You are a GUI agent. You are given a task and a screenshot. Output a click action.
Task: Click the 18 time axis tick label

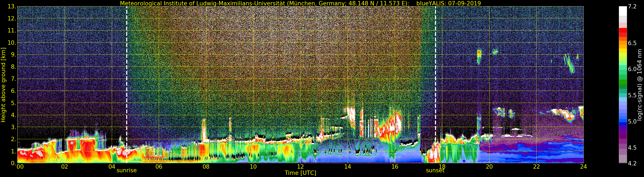click(x=442, y=167)
